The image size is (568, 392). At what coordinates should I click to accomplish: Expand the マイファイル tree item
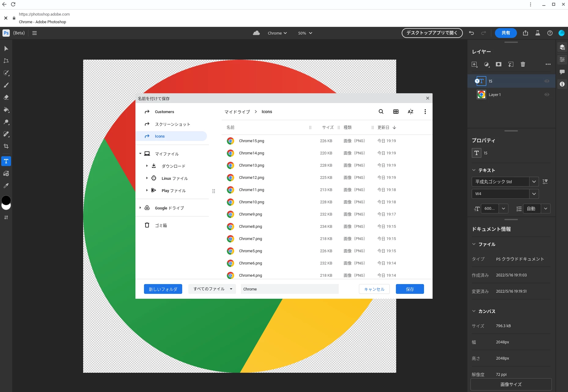[x=140, y=153]
